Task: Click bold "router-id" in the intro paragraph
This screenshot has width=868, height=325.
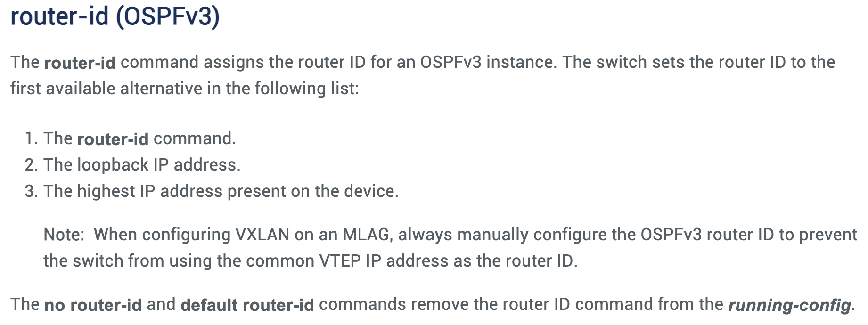Action: (80, 63)
